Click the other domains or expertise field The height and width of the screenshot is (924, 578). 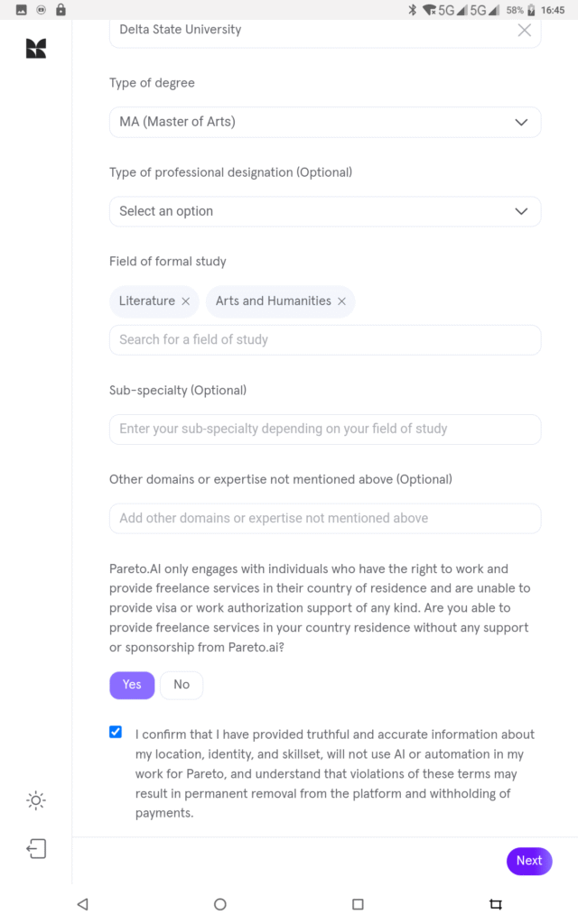coord(325,519)
